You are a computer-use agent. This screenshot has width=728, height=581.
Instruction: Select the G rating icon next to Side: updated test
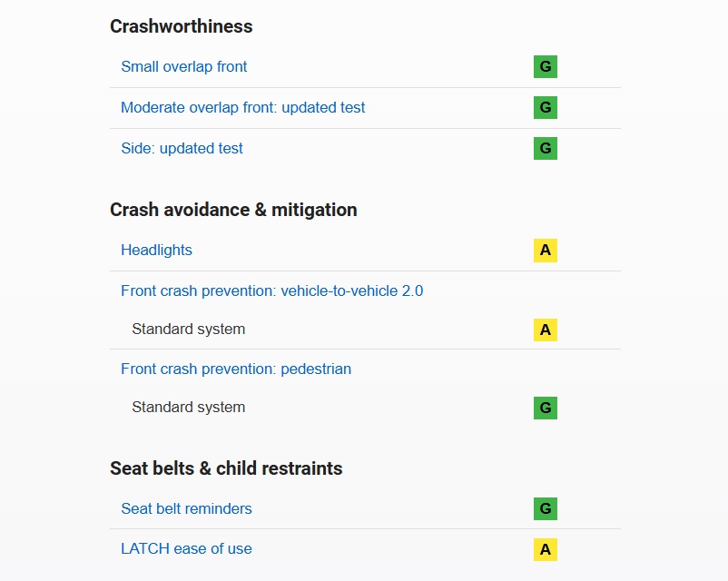pyautogui.click(x=545, y=148)
